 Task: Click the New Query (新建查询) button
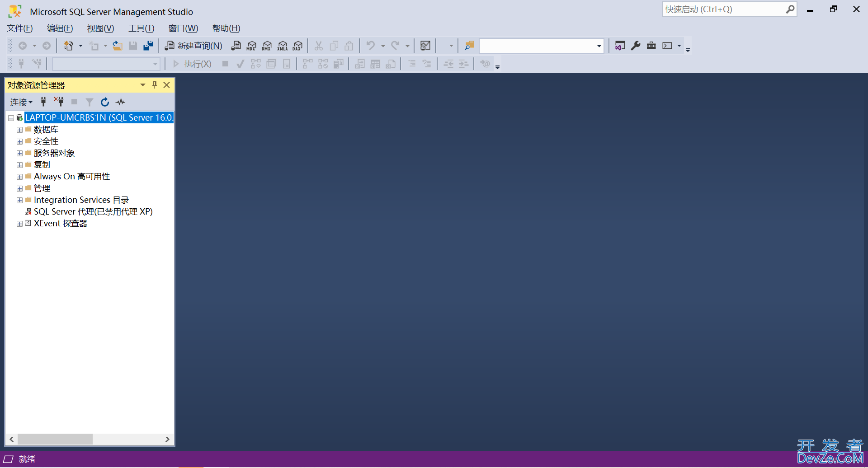tap(193, 46)
